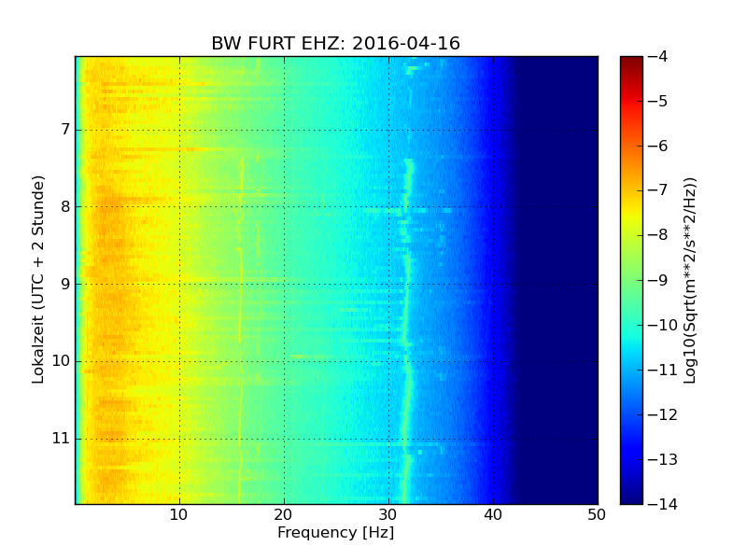The image size is (747, 560).
Task: Click the y-axis tick label '8'
Action: [65, 206]
